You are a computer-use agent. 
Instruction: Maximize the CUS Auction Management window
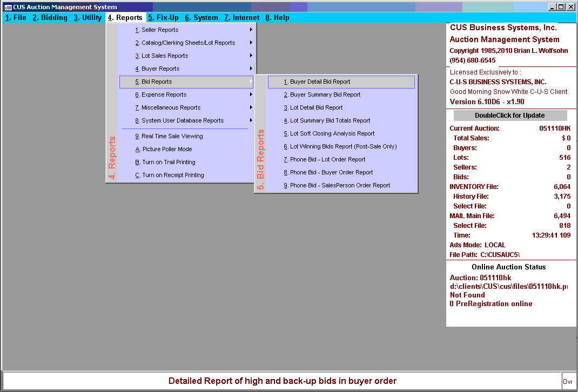click(561, 7)
